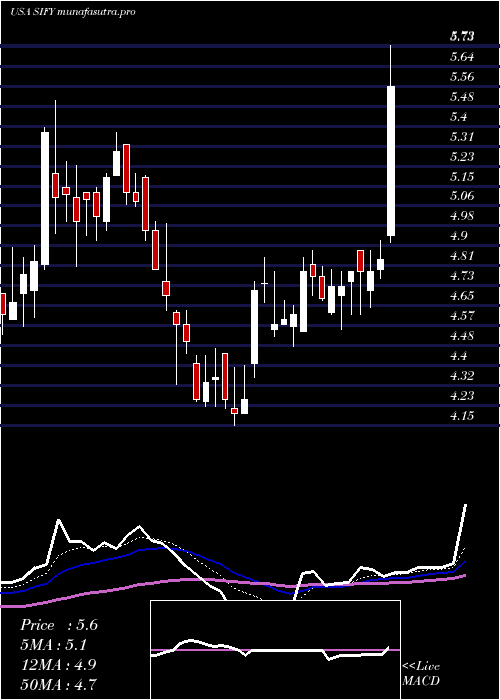Click the 5.4 price axis label
This screenshot has width=500, height=700.
point(458,117)
